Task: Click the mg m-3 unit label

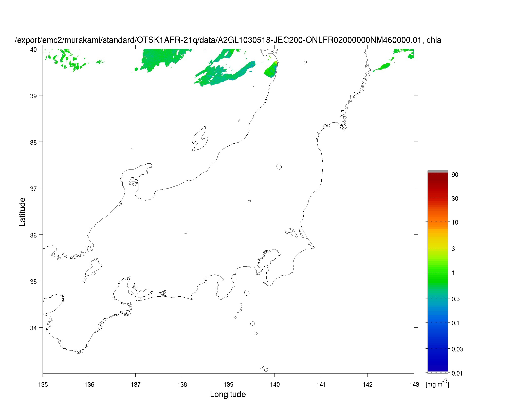Action: (437, 383)
